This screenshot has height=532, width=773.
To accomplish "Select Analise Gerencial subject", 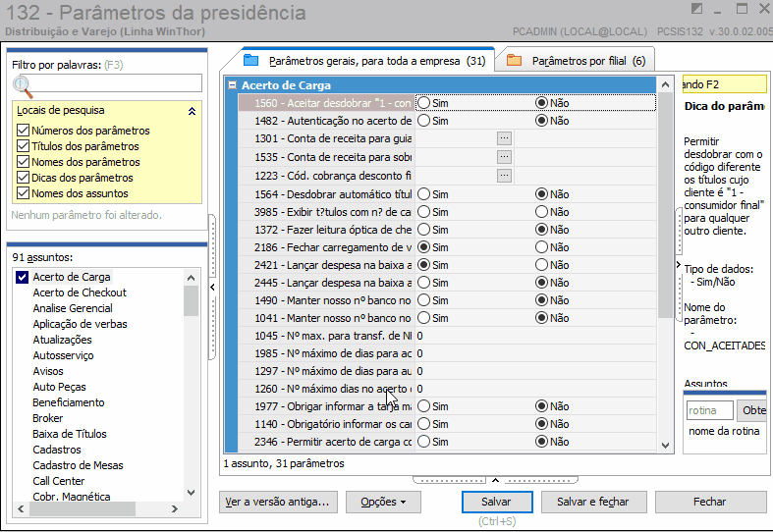I will [x=73, y=308].
